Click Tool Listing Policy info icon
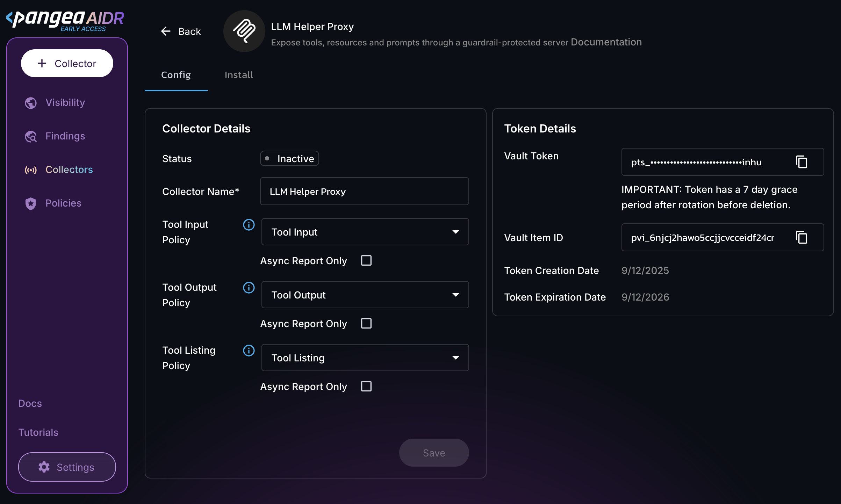 coord(249,351)
